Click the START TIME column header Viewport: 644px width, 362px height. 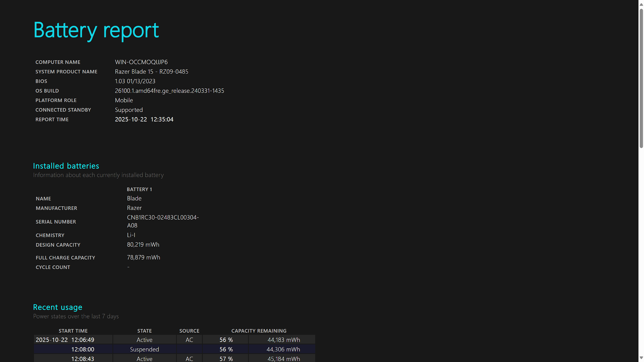[73, 331]
